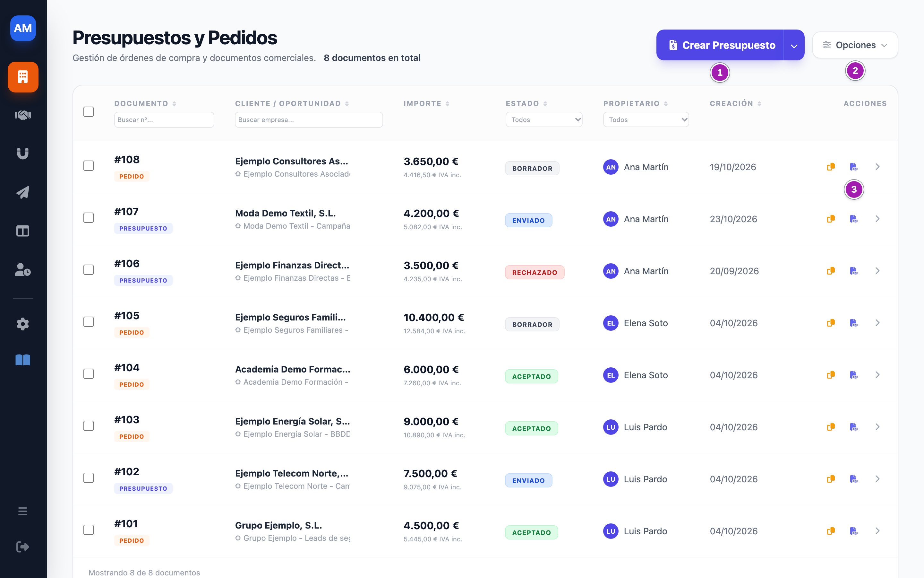Open the paper plane campaigns icon
The height and width of the screenshot is (578, 924).
point(23,192)
